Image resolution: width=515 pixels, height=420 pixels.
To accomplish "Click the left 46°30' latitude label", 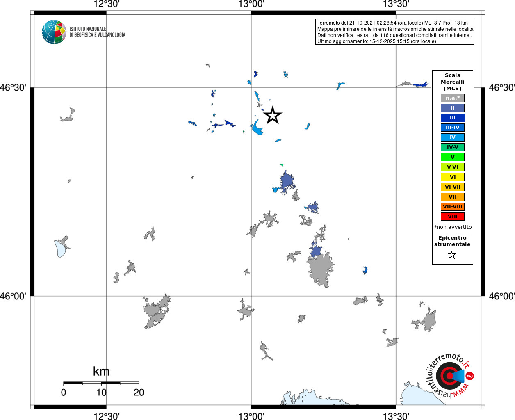I will [x=13, y=87].
